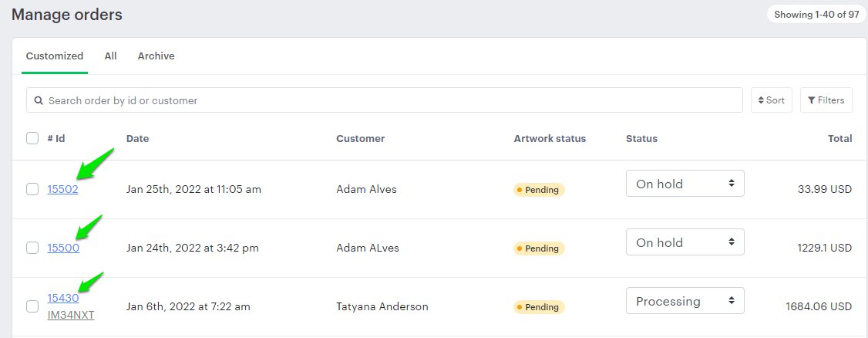
Task: Click the search magnifier icon
Action: pos(39,100)
